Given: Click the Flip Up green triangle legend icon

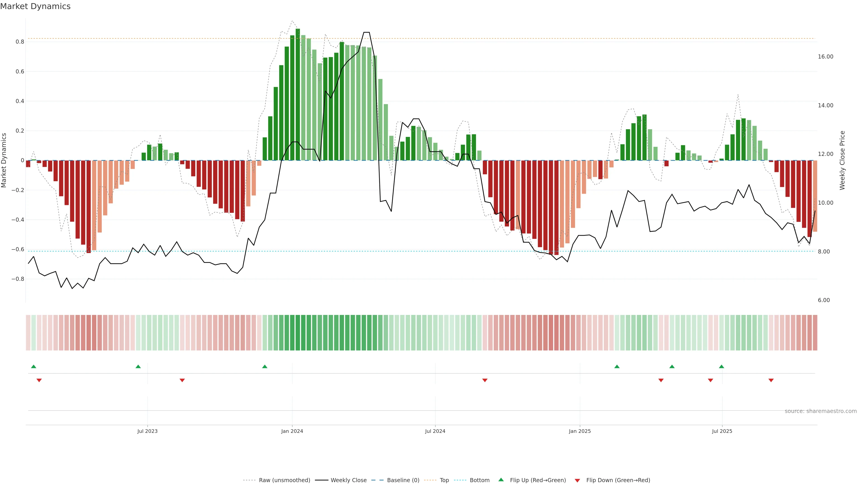Looking at the screenshot, I should (501, 480).
